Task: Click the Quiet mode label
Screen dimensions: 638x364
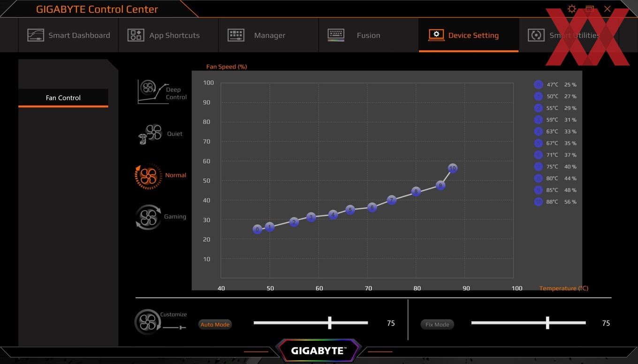Action: (175, 134)
